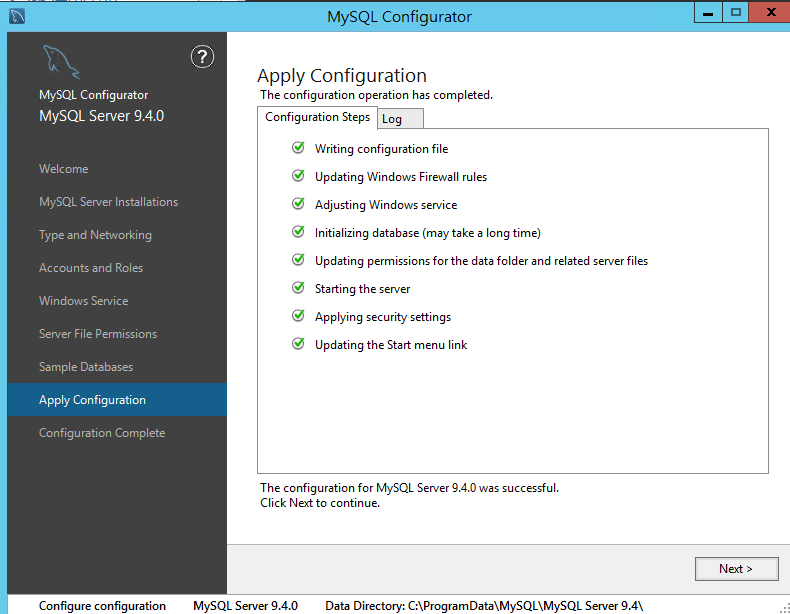The width and height of the screenshot is (790, 614).
Task: Click the checkmark beside Adjusting Windows service
Action: coord(298,203)
